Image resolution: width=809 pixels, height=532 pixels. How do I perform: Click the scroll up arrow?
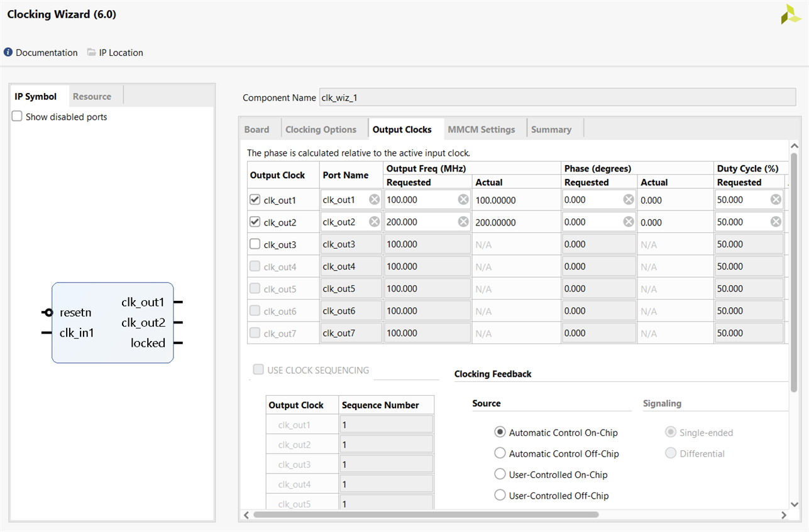pos(794,146)
